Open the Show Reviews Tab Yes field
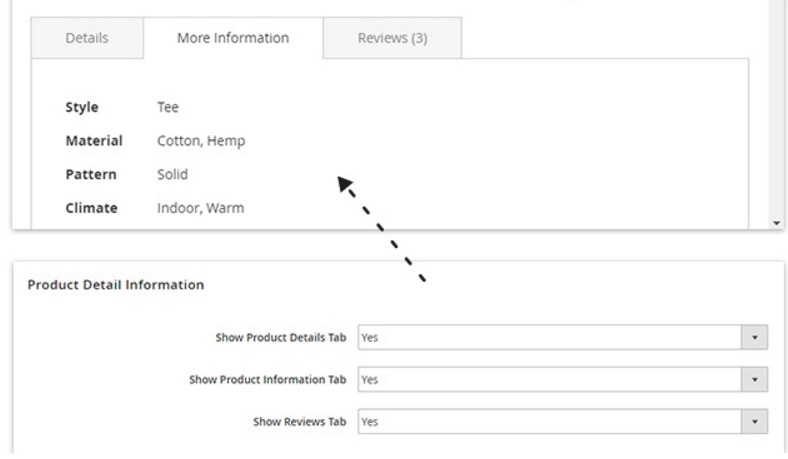 550,422
